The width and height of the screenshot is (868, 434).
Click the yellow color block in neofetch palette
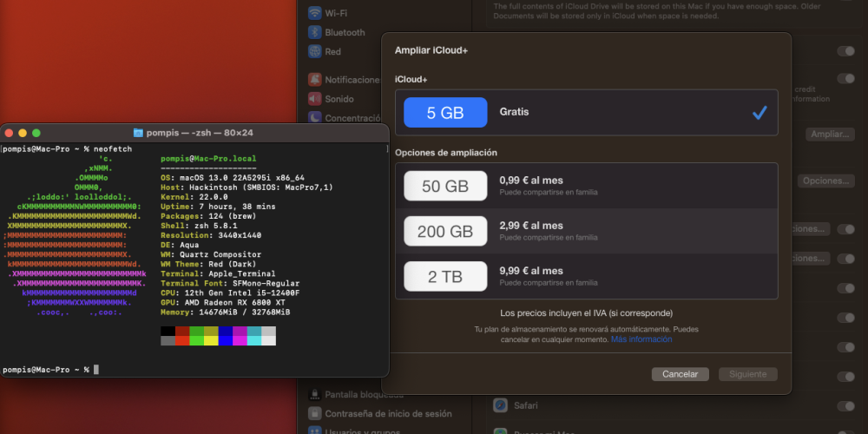point(211,340)
